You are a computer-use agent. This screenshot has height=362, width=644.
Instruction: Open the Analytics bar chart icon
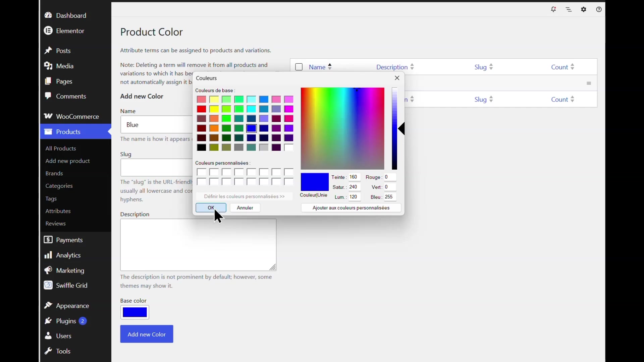[48, 255]
